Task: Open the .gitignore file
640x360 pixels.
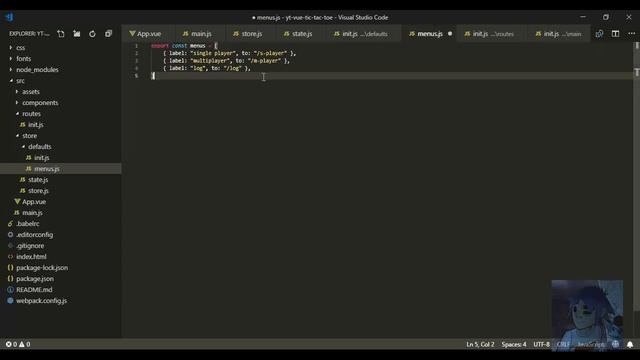Action: [30, 246]
